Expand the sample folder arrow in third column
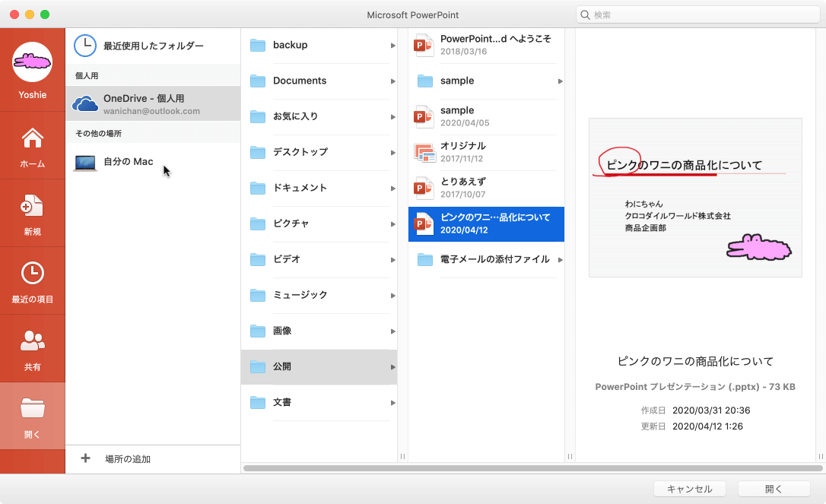This screenshot has height=504, width=826. pos(561,81)
